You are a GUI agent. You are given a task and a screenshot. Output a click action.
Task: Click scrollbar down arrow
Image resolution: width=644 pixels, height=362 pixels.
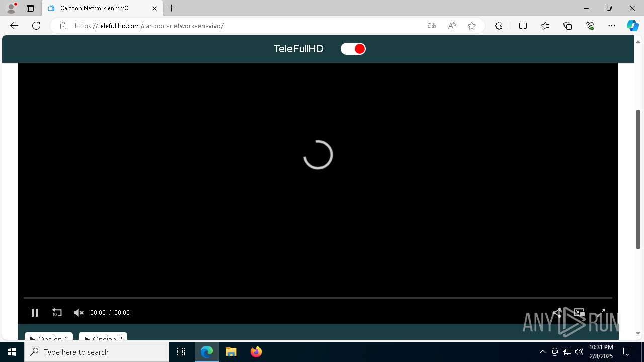638,333
